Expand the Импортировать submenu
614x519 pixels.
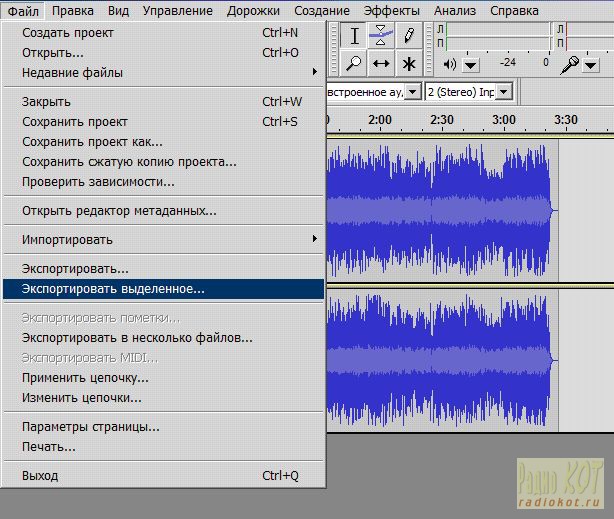tap(164, 239)
